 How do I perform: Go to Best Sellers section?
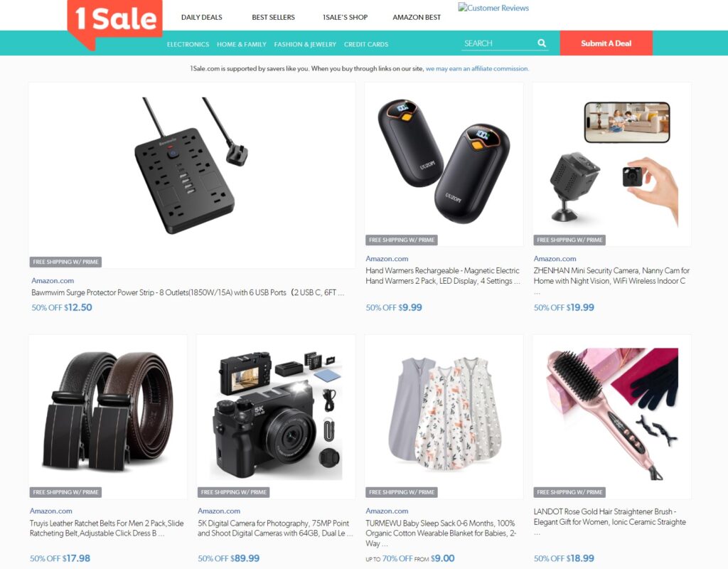tap(274, 17)
